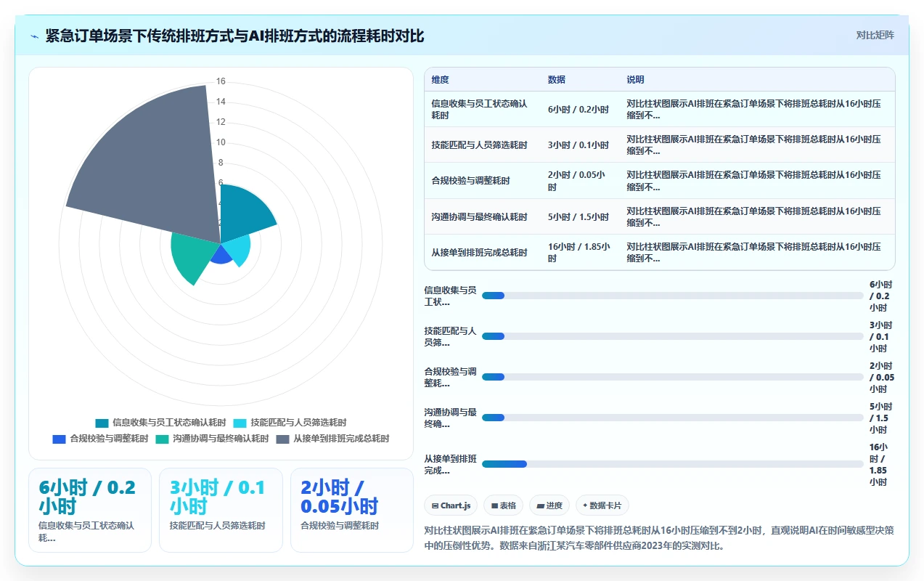Click progress bar for 信息收集与员工状...
This screenshot has height=581, width=924.
673,296
